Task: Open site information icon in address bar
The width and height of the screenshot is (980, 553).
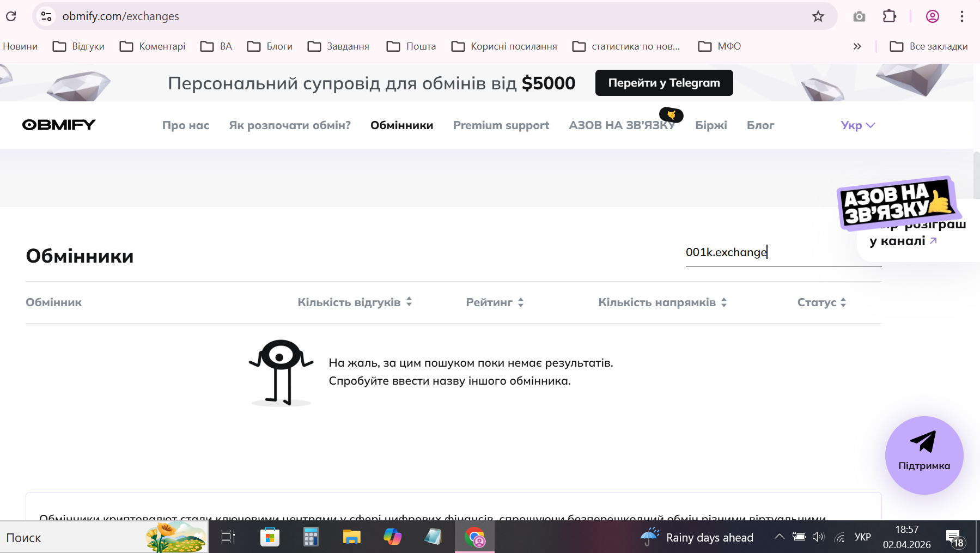Action: (46, 16)
